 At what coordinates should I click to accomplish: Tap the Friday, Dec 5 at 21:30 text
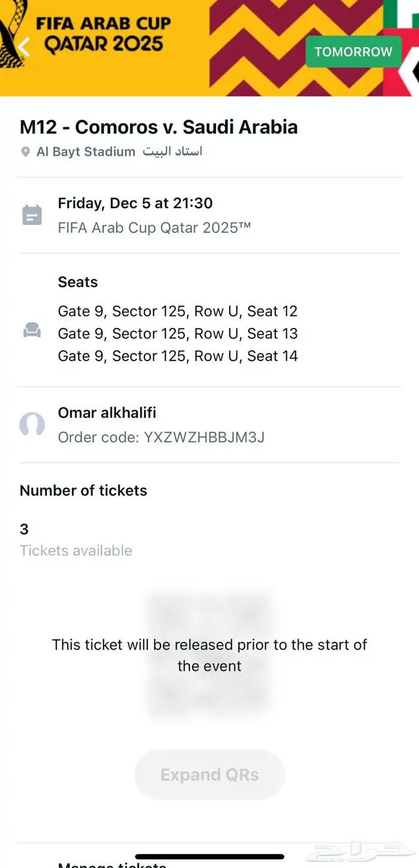pyautogui.click(x=135, y=204)
